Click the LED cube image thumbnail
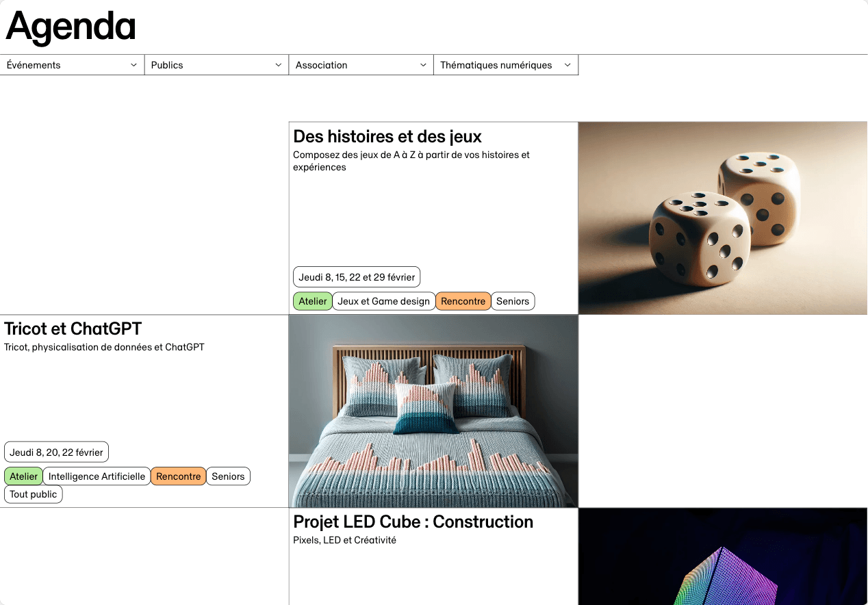This screenshot has width=868, height=605. [x=723, y=556]
